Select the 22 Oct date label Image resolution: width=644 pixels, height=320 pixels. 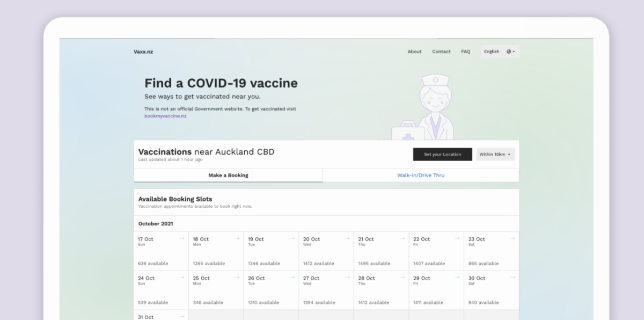coord(421,239)
